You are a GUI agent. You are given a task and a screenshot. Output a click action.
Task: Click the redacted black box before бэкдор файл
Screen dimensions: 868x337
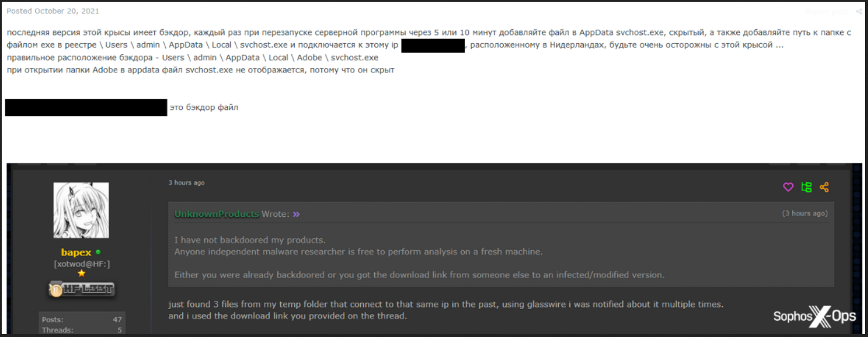click(86, 107)
